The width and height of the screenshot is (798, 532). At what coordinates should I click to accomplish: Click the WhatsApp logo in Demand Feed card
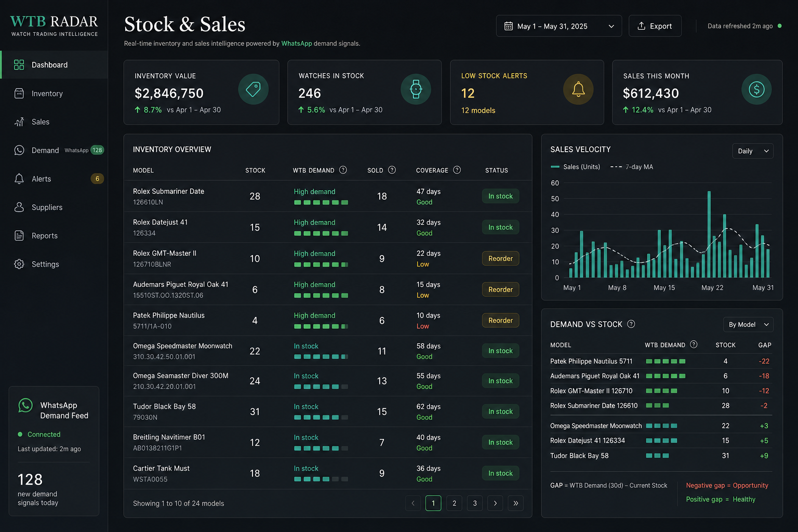pyautogui.click(x=25, y=405)
